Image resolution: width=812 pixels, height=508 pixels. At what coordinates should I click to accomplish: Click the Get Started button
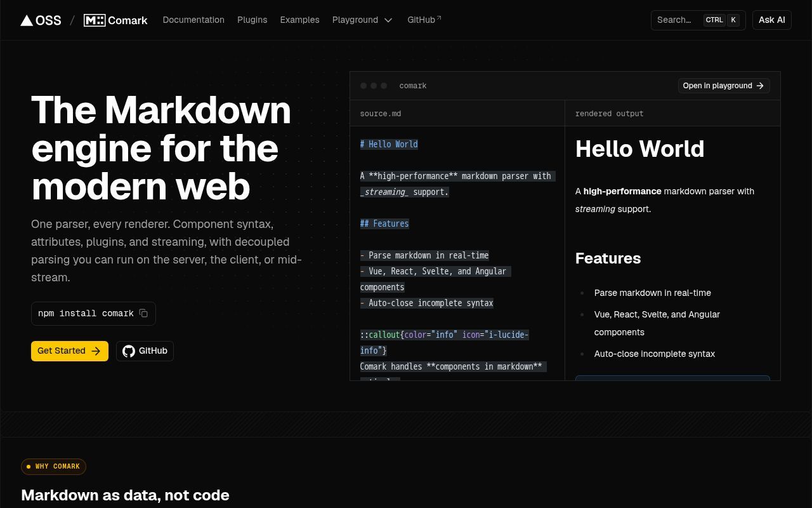70,351
